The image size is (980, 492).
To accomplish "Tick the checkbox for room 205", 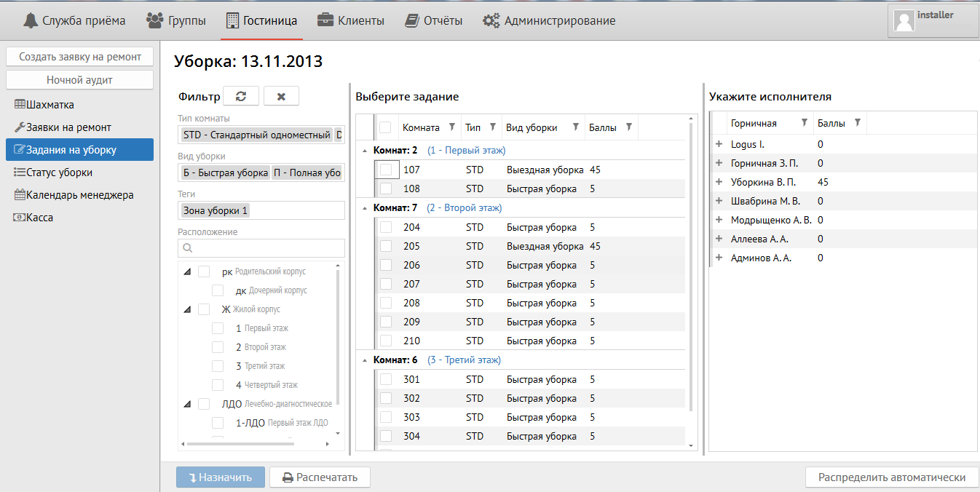I will [x=386, y=246].
